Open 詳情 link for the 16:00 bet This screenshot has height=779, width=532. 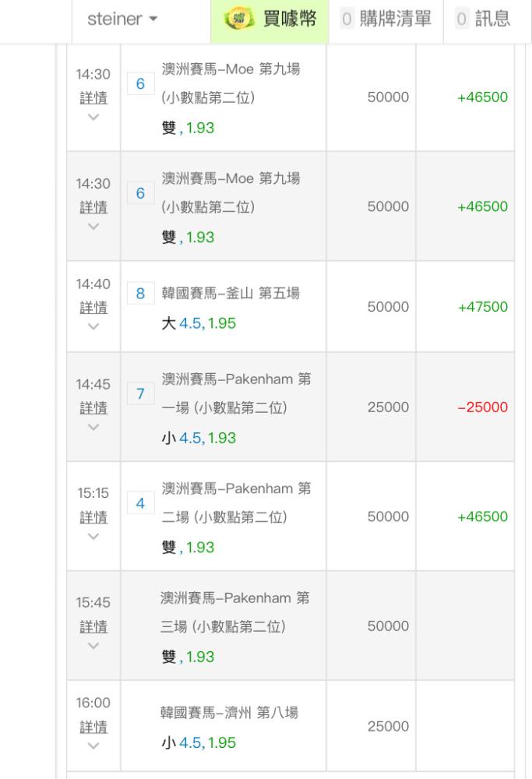(93, 726)
